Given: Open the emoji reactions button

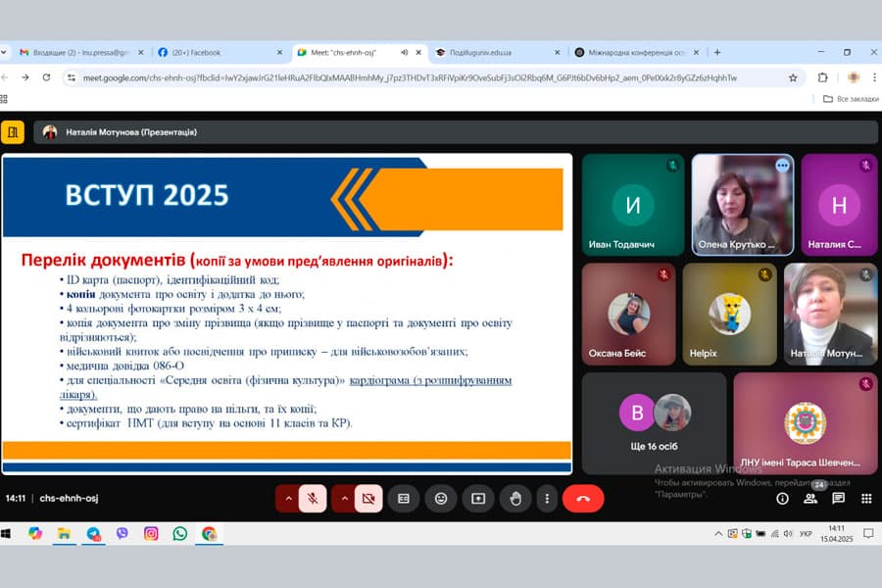Looking at the screenshot, I should 441,499.
